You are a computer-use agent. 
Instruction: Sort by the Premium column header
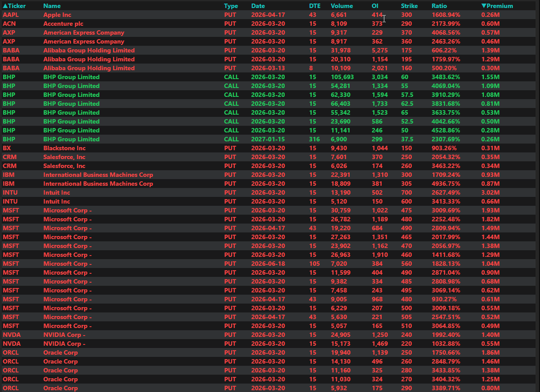497,6
